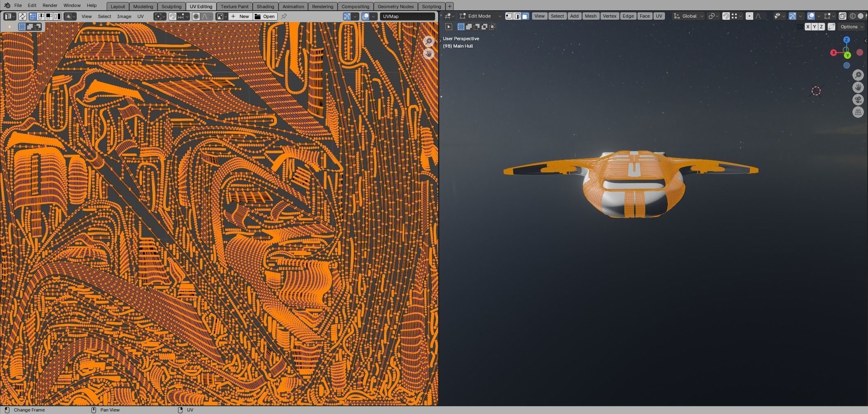Select edge select mode in the 3D viewport
The width and height of the screenshot is (868, 414).
(517, 16)
